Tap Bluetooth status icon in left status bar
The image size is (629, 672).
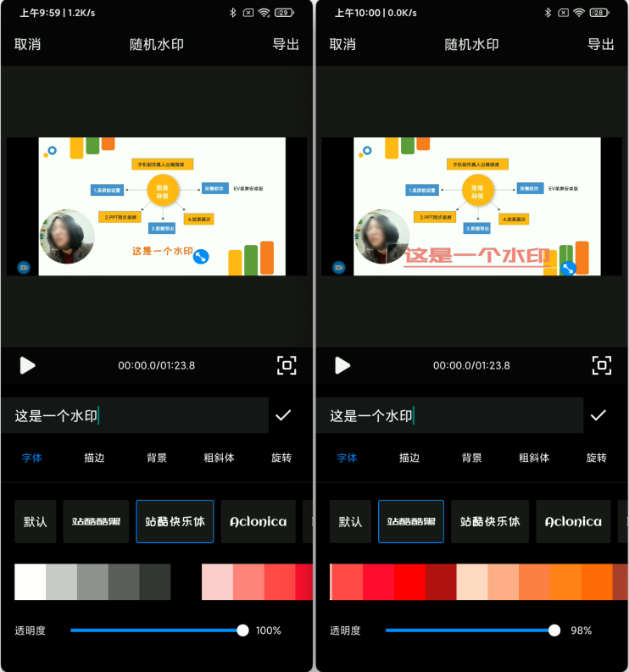pyautogui.click(x=232, y=13)
